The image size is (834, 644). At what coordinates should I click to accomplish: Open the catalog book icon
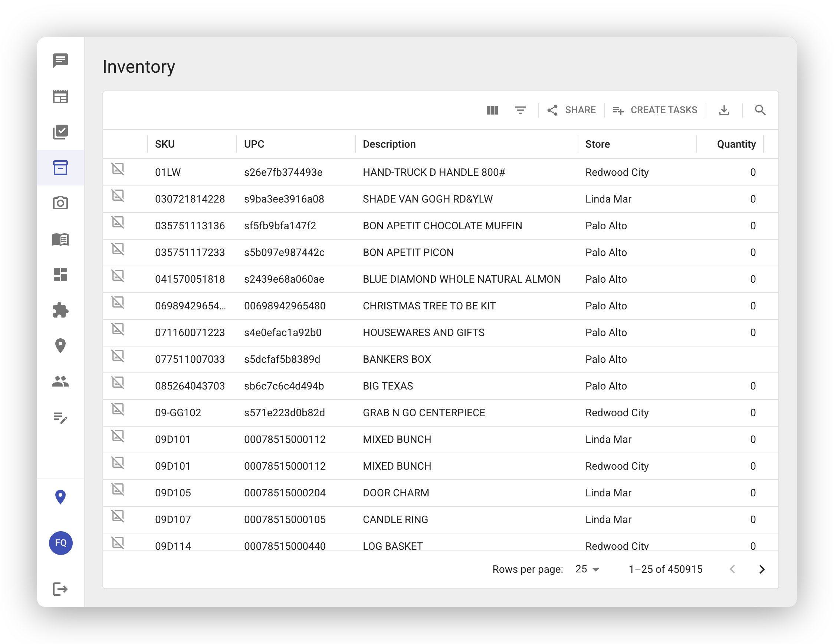(60, 240)
